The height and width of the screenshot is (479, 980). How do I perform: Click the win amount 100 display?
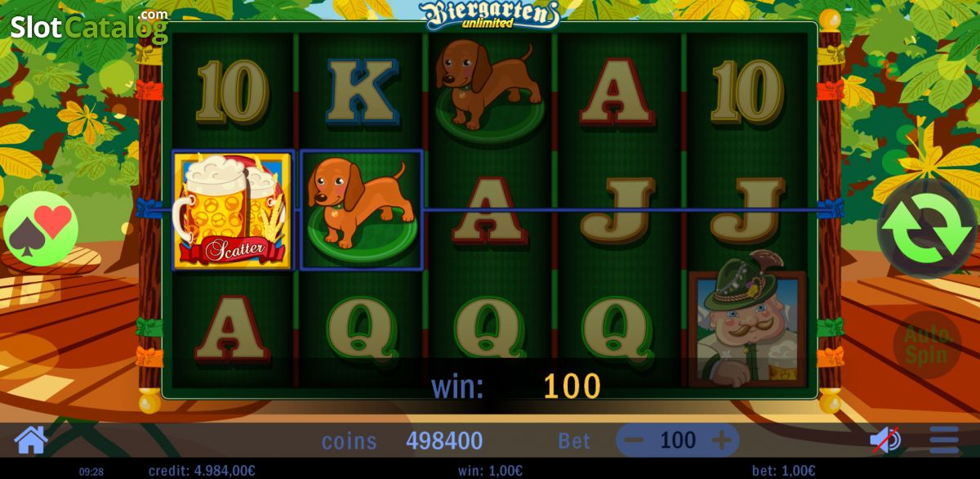pyautogui.click(x=572, y=386)
